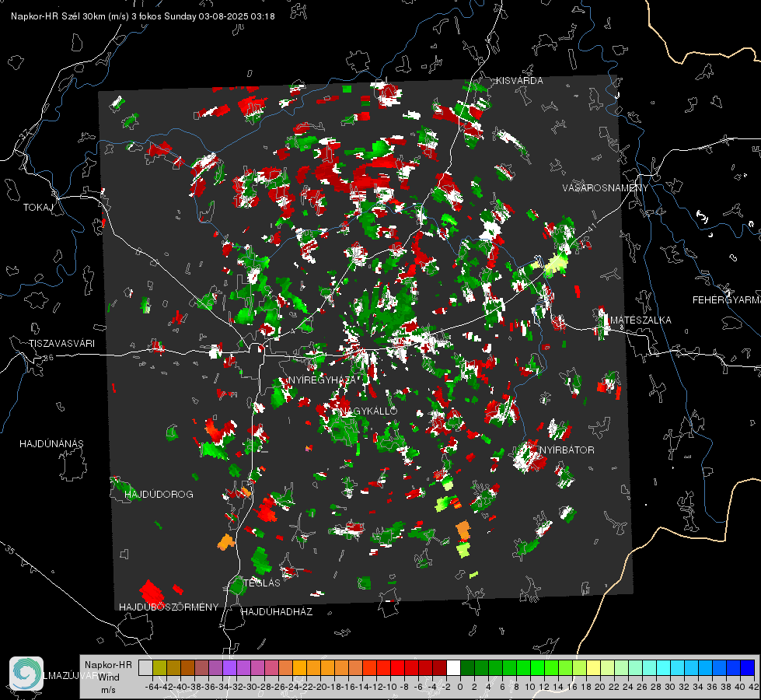Click the legend scale value 20
761x700 pixels.
click(600, 687)
